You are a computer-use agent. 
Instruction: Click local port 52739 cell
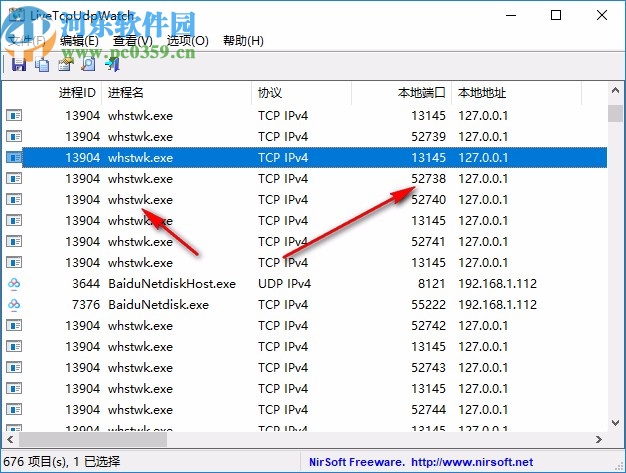pyautogui.click(x=428, y=137)
